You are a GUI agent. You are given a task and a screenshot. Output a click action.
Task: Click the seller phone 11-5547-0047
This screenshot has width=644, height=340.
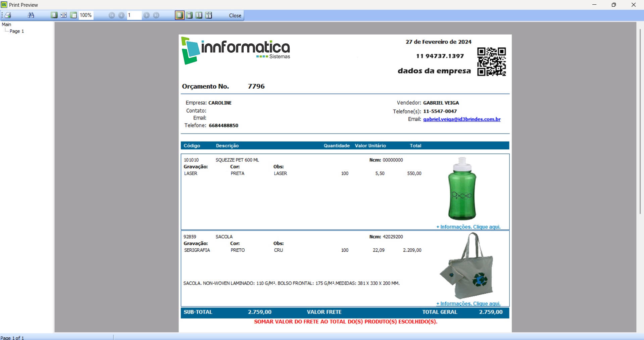click(440, 111)
